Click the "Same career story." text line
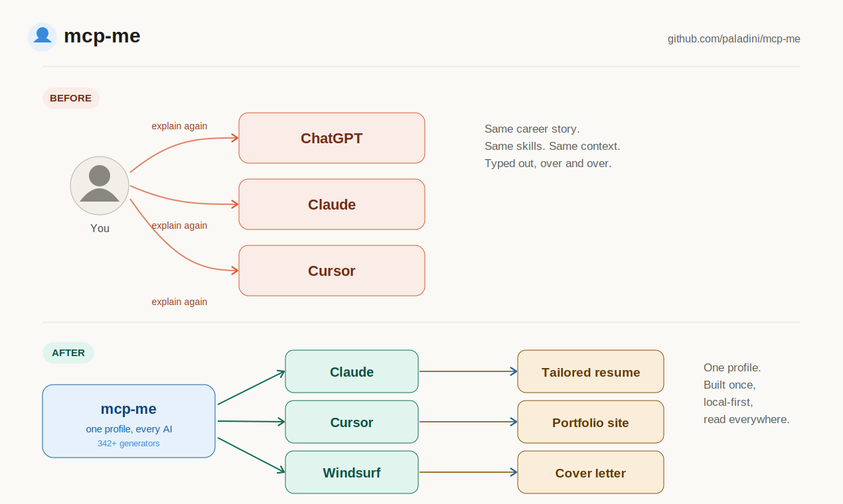Image resolution: width=843 pixels, height=504 pixels. click(532, 129)
